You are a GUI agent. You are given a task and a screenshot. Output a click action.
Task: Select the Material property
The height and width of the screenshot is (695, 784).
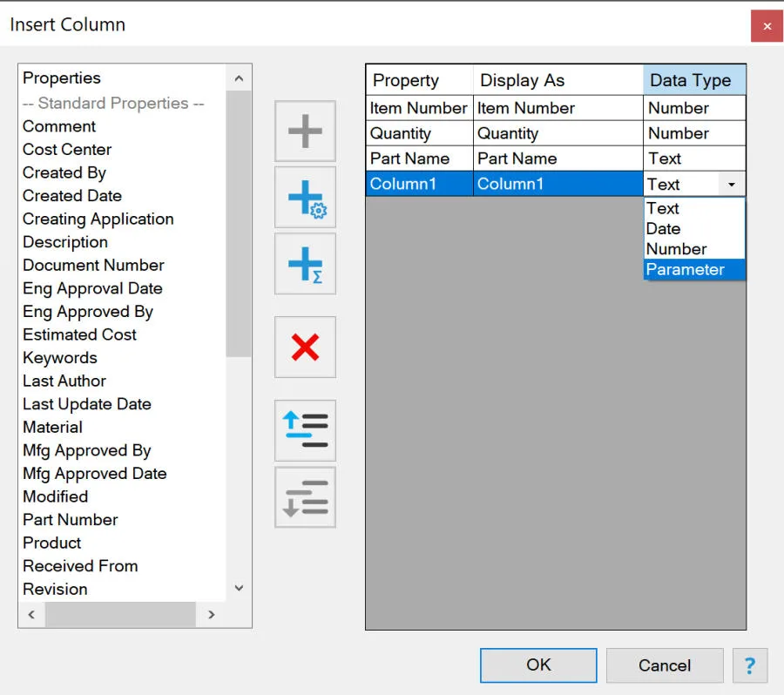(x=52, y=427)
